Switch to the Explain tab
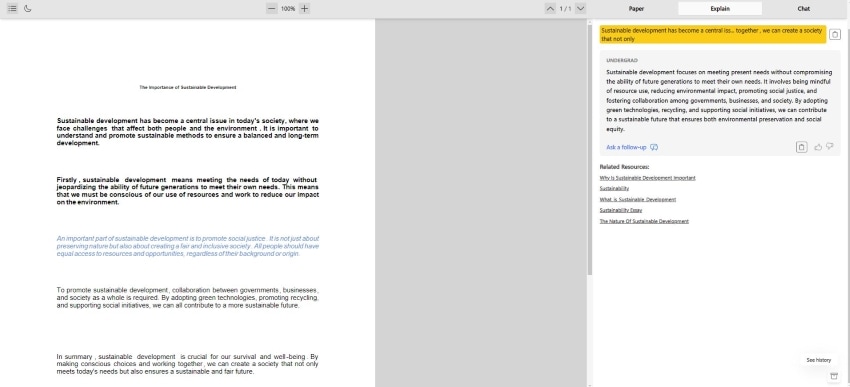The height and width of the screenshot is (387, 850). pos(720,9)
